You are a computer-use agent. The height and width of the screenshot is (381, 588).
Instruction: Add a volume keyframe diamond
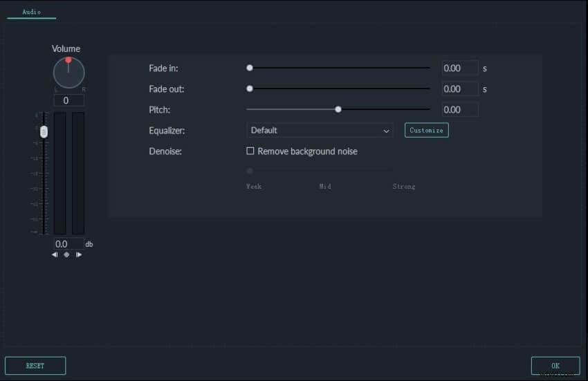point(66,254)
